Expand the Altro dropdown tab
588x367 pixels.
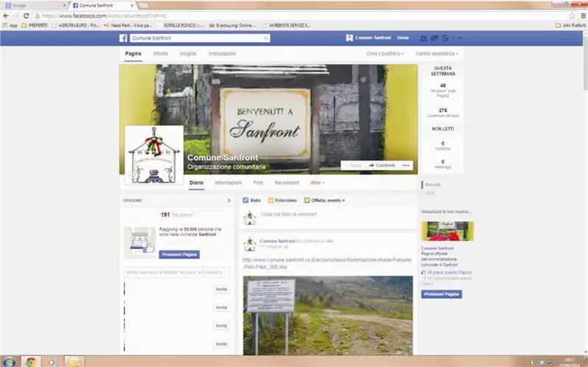[317, 182]
